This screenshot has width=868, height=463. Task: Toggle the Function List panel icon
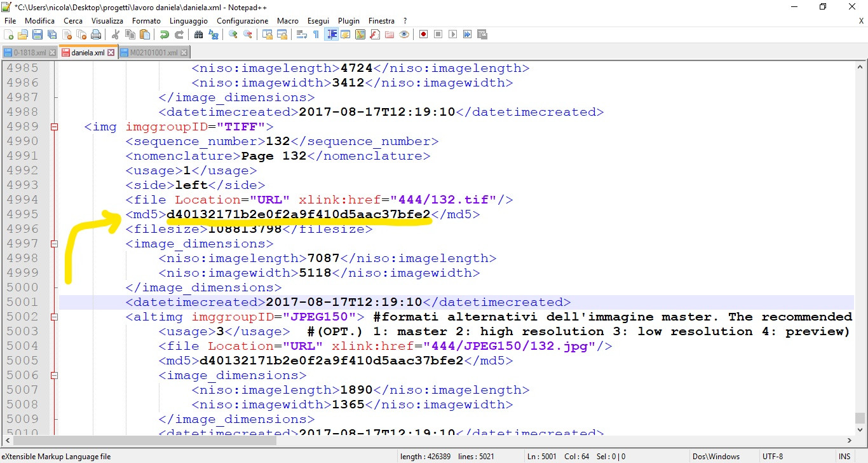(x=375, y=34)
